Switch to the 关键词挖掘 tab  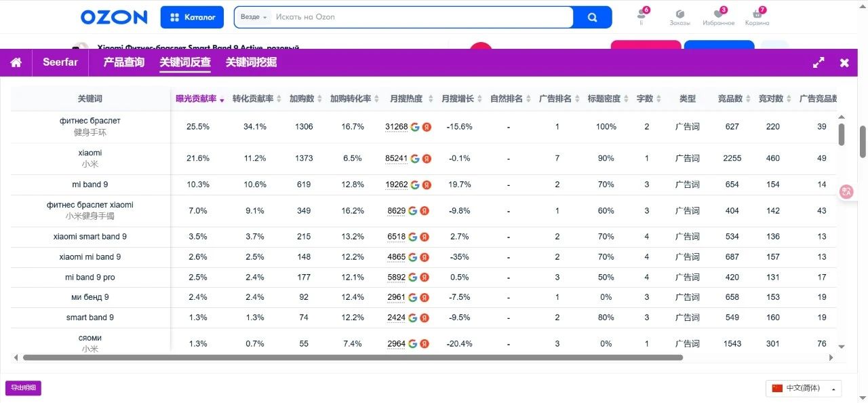251,62
